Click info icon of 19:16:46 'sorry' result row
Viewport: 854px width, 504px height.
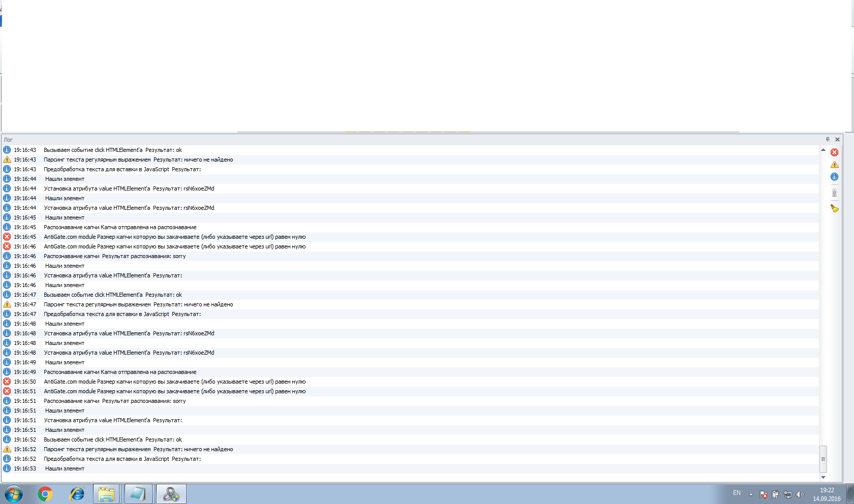coord(7,256)
